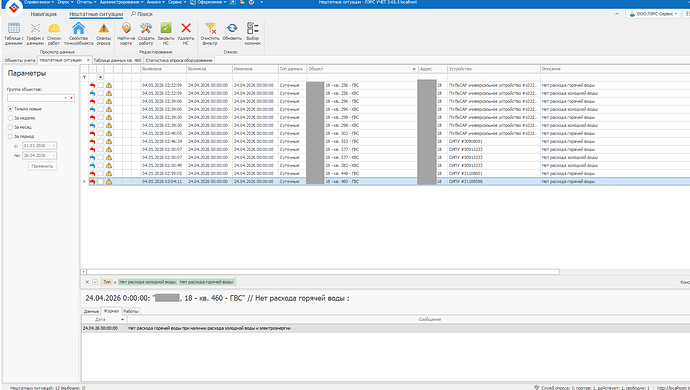
Task: Tick checkbox in кв. 377 - ГВС row
Action: (100, 149)
